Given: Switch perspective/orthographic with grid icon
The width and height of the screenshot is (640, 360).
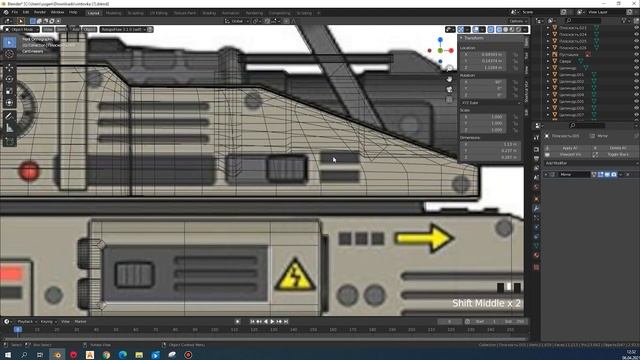Looking at the screenshot, I should point(449,99).
